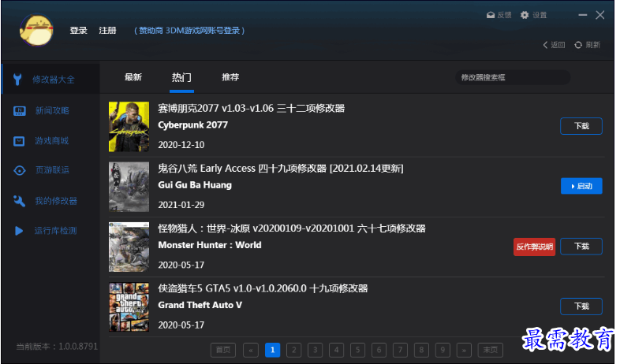Go to page 4 in pagination
Image resolution: width=620 pixels, height=364 pixels.
point(337,350)
